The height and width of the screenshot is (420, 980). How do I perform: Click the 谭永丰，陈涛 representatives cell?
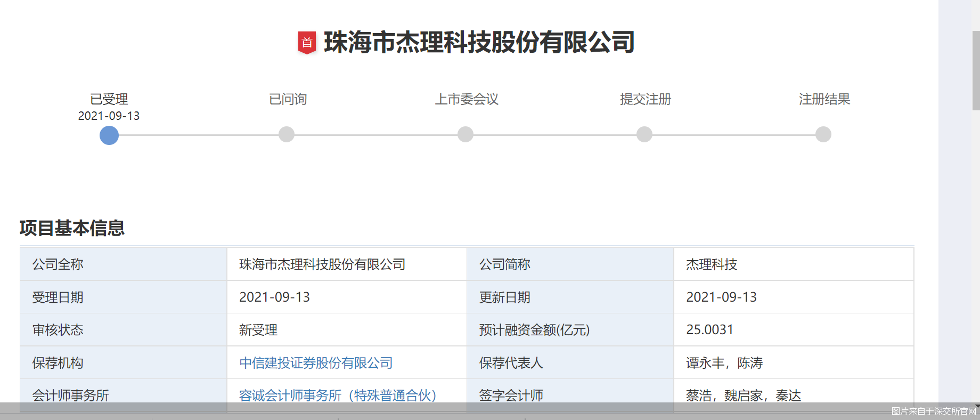tap(794, 362)
